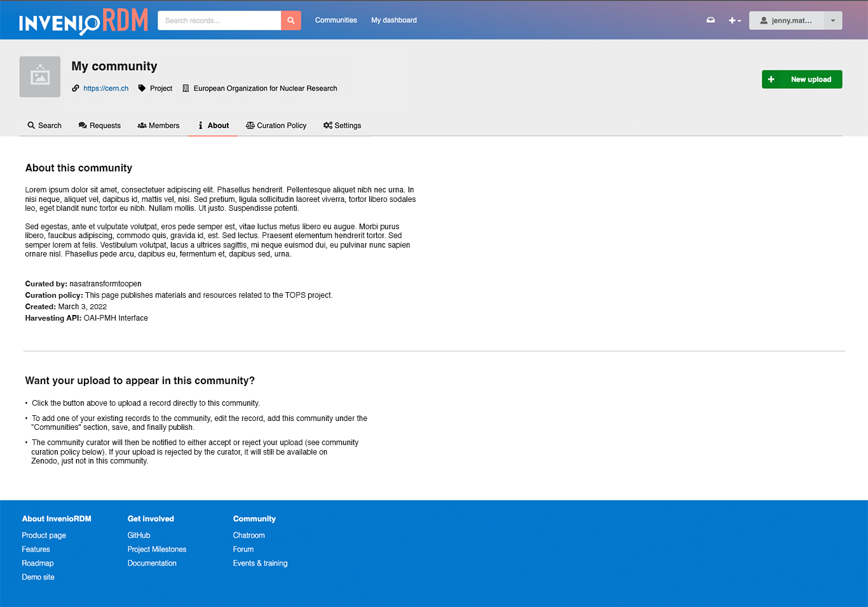Click the info icon on the About tab
The width and height of the screenshot is (868, 607).
200,125
